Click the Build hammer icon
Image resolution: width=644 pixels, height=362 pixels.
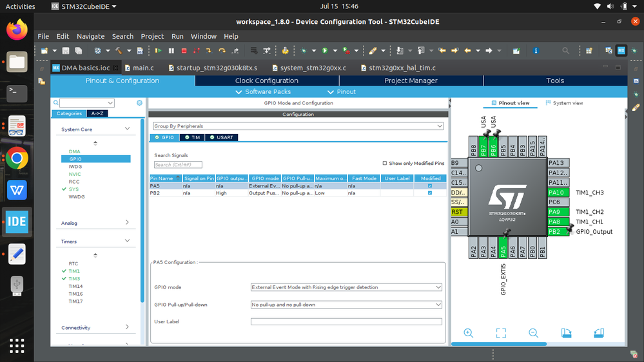tap(119, 50)
